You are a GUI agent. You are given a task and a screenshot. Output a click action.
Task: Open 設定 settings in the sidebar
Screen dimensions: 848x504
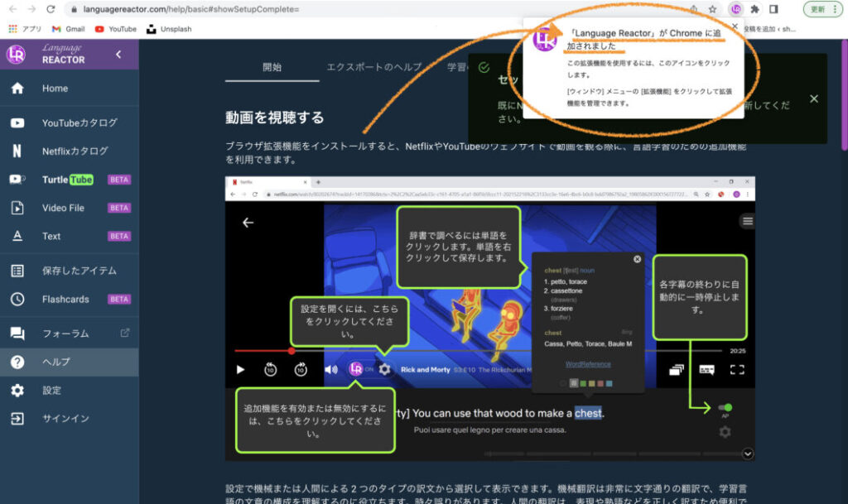pyautogui.click(x=51, y=390)
